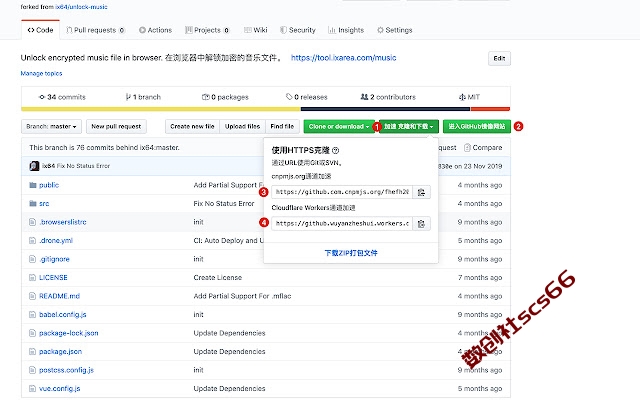The height and width of the screenshot is (400, 640).
Task: Select the Cloudflare Workers URL field
Action: [342, 223]
